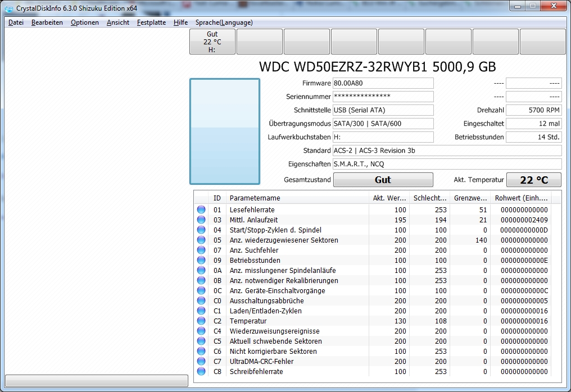Click the Grenzwert 140 cell
This screenshot has height=392, width=571.
click(481, 240)
